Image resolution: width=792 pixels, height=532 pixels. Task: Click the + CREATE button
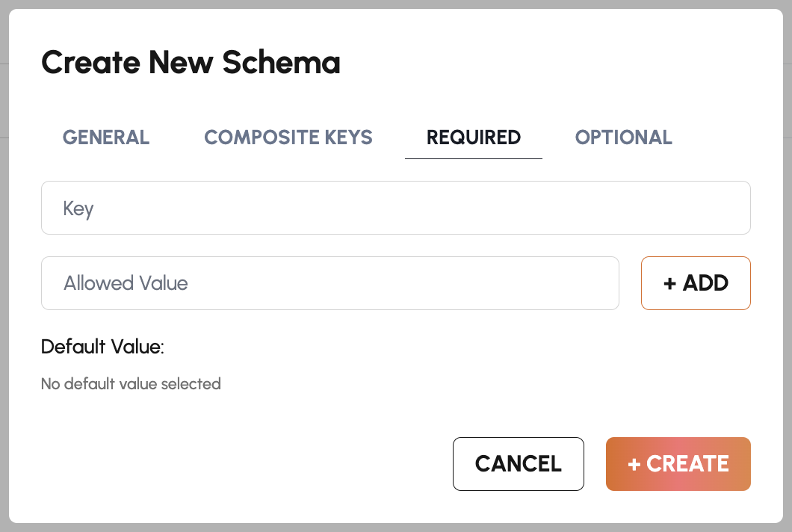point(678,463)
